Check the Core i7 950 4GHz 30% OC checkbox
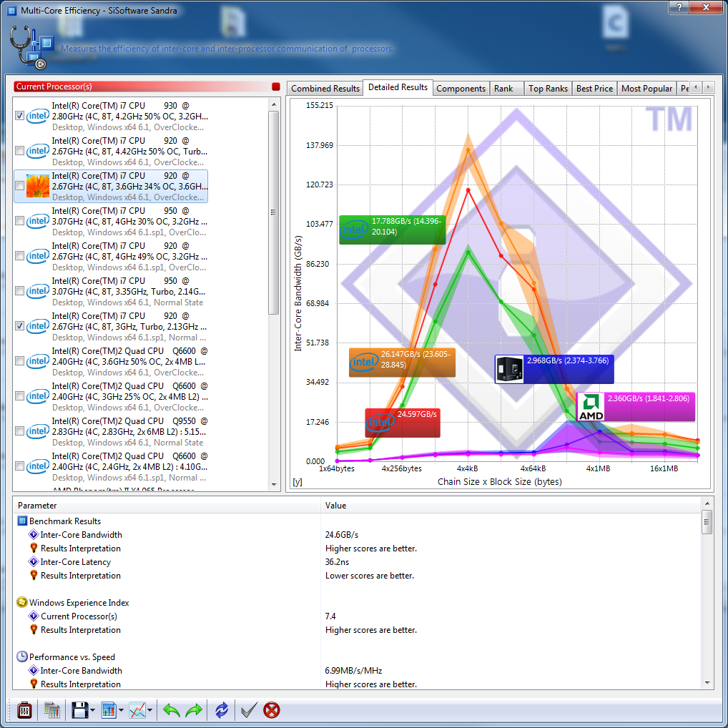 click(19, 221)
